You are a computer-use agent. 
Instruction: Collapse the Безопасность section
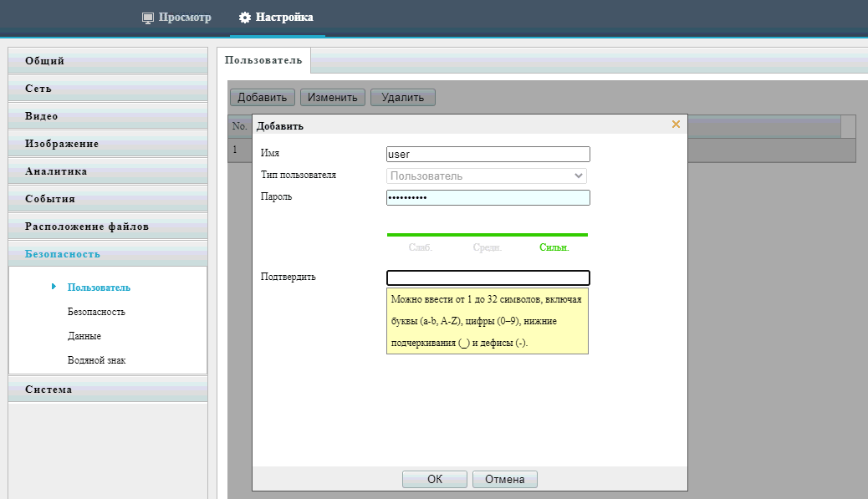(x=108, y=254)
